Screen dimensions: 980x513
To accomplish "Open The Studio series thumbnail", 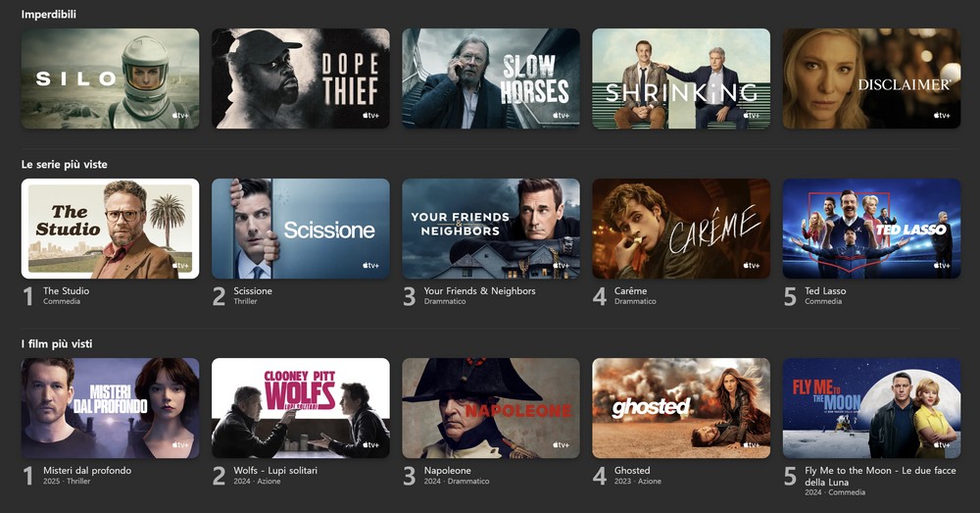I will coord(110,229).
